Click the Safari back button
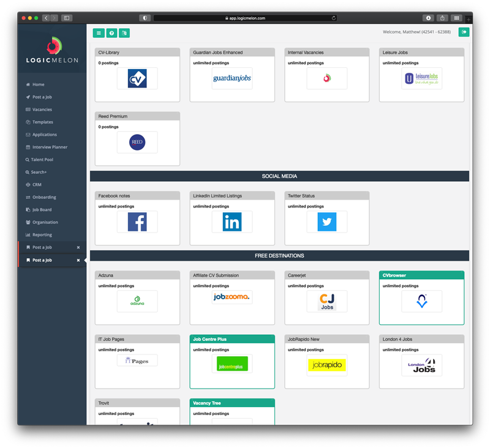 [46, 18]
